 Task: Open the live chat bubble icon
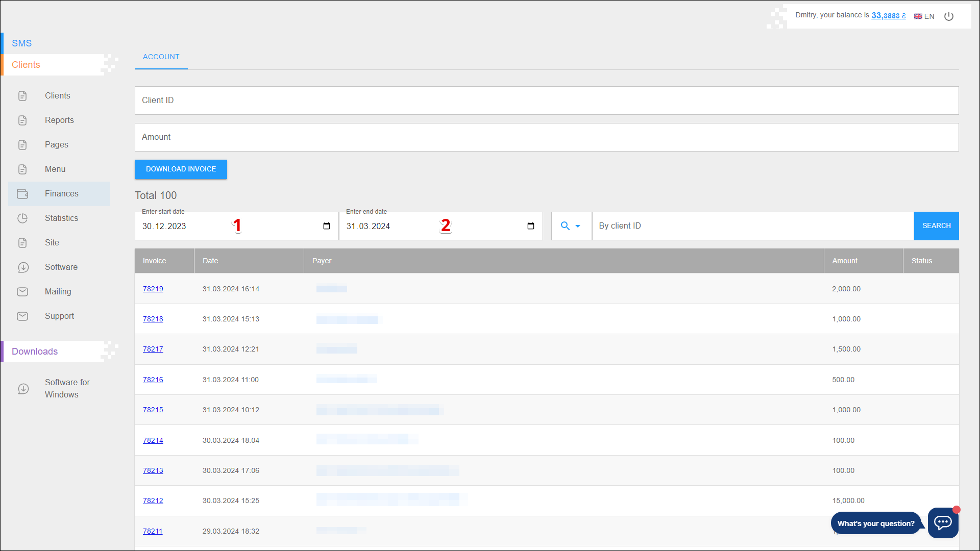coord(942,522)
